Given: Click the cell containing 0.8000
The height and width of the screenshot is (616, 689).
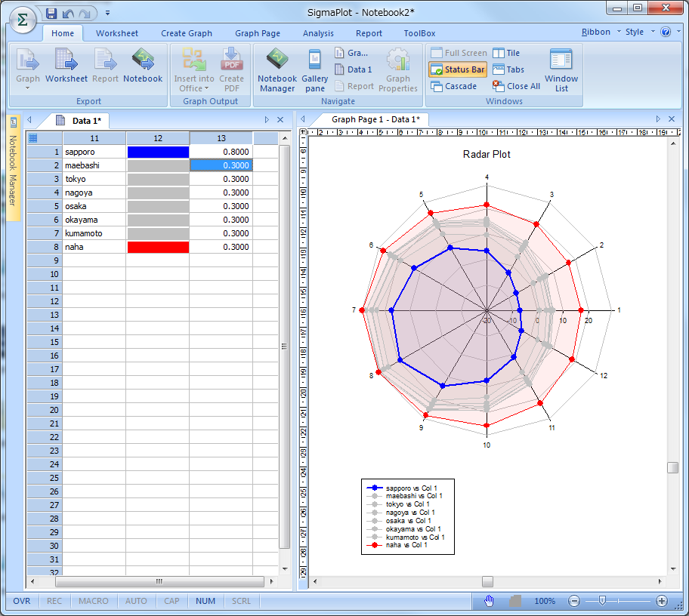Looking at the screenshot, I should tap(221, 152).
